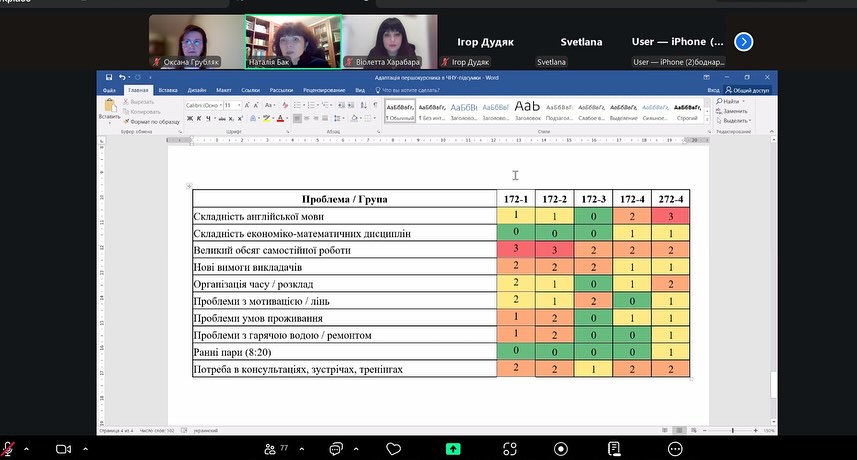Unmute the microphone in Zoom toolbar
The height and width of the screenshot is (460, 857).
pyautogui.click(x=9, y=448)
